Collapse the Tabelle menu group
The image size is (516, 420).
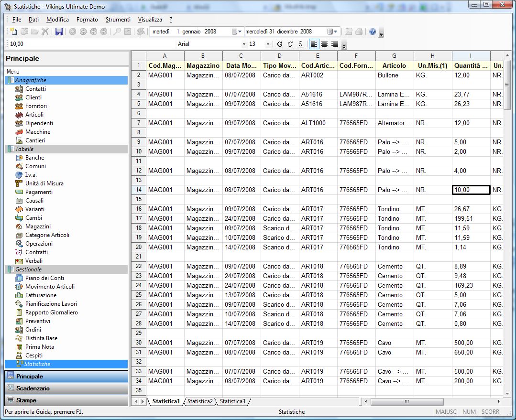(x=66, y=149)
